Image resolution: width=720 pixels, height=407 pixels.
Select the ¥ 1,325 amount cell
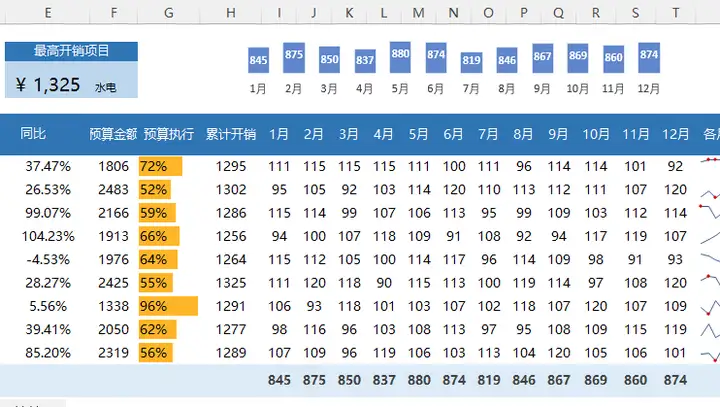[49, 85]
